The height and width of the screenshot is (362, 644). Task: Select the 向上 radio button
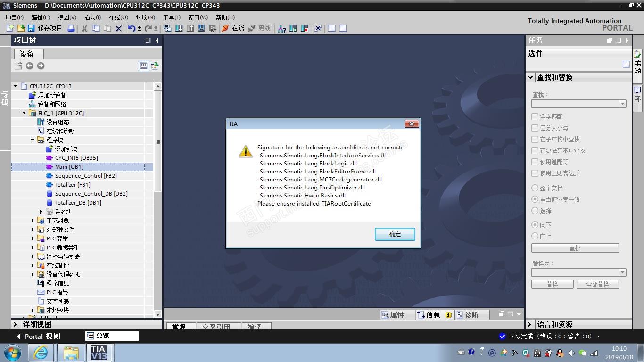click(x=535, y=236)
